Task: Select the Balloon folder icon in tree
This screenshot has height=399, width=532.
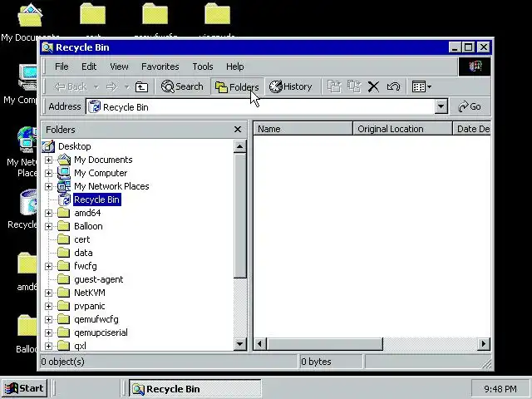Action: pyautogui.click(x=63, y=226)
